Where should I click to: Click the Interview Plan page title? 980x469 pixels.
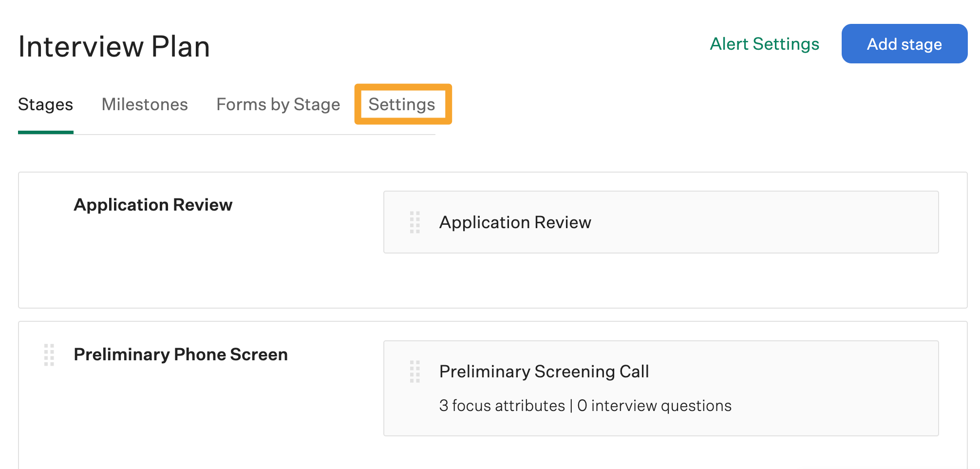coord(114,47)
